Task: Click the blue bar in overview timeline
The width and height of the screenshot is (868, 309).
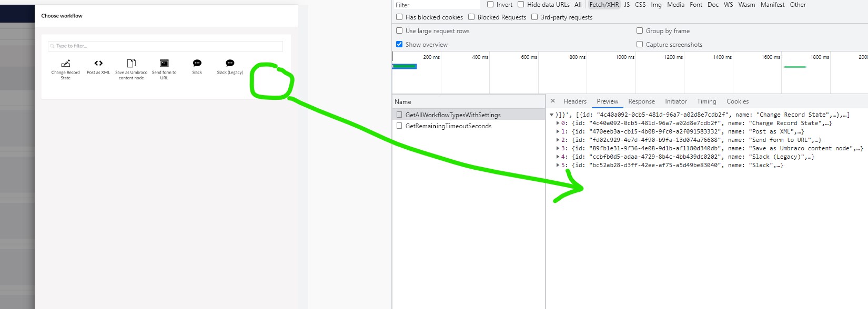Action: click(x=405, y=66)
